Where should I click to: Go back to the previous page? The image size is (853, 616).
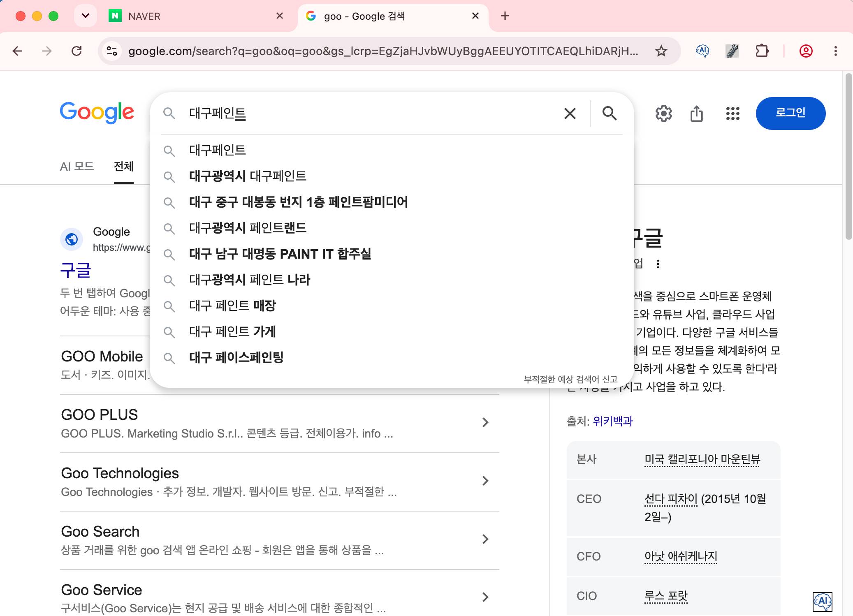click(17, 51)
